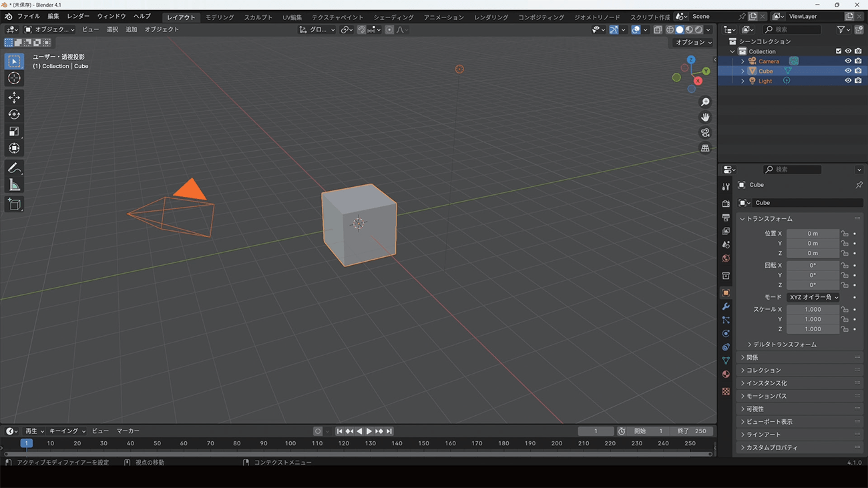The image size is (868, 488).
Task: Click the hand pan view icon
Action: click(x=705, y=117)
